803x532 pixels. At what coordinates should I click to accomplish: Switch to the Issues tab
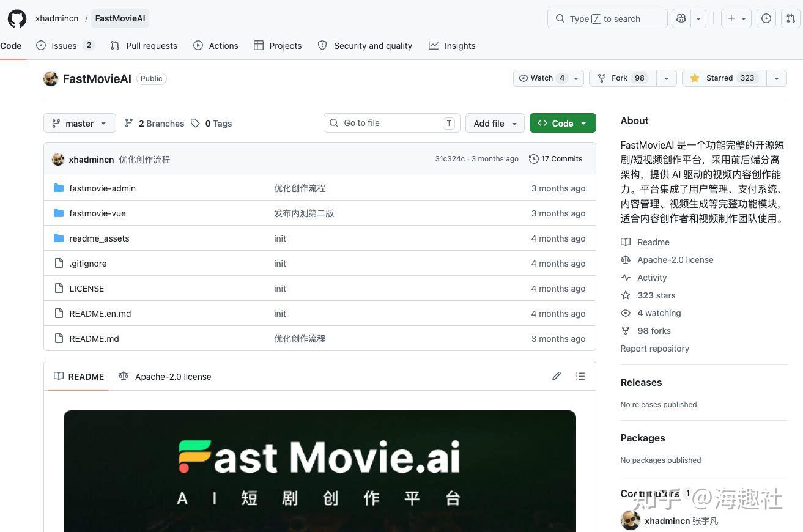pyautogui.click(x=65, y=45)
